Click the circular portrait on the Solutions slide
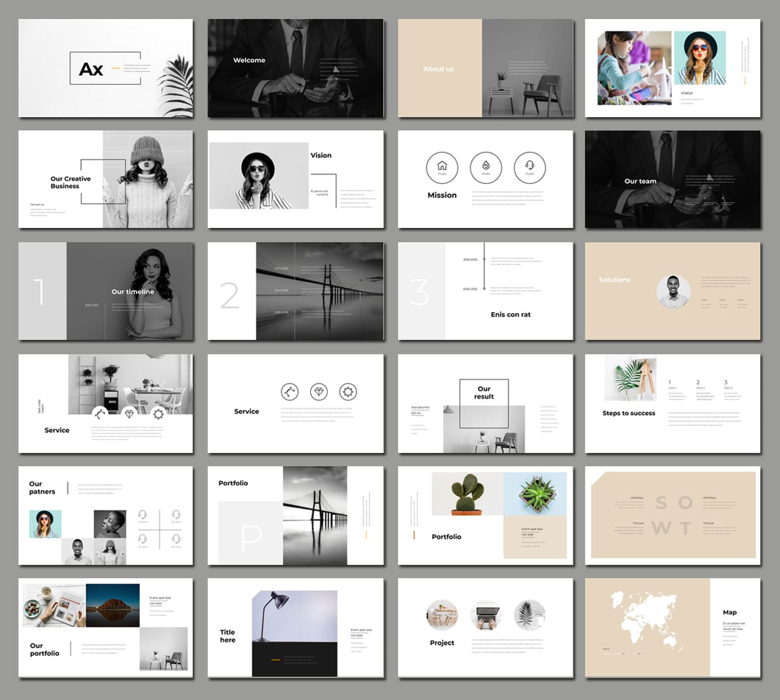Viewport: 780px width, 700px height. (x=673, y=291)
